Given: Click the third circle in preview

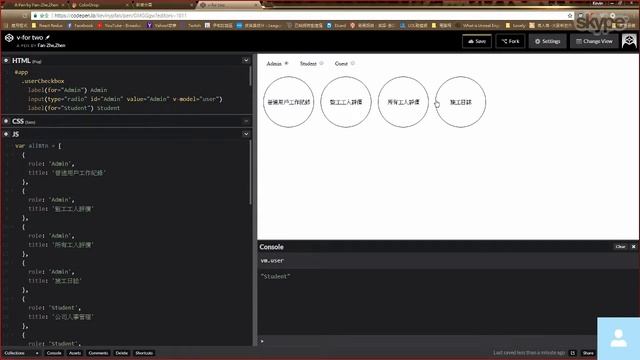Looking at the screenshot, I should point(403,102).
